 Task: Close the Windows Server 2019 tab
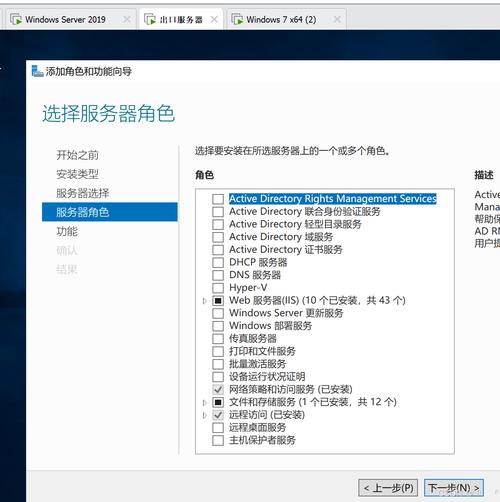click(127, 20)
